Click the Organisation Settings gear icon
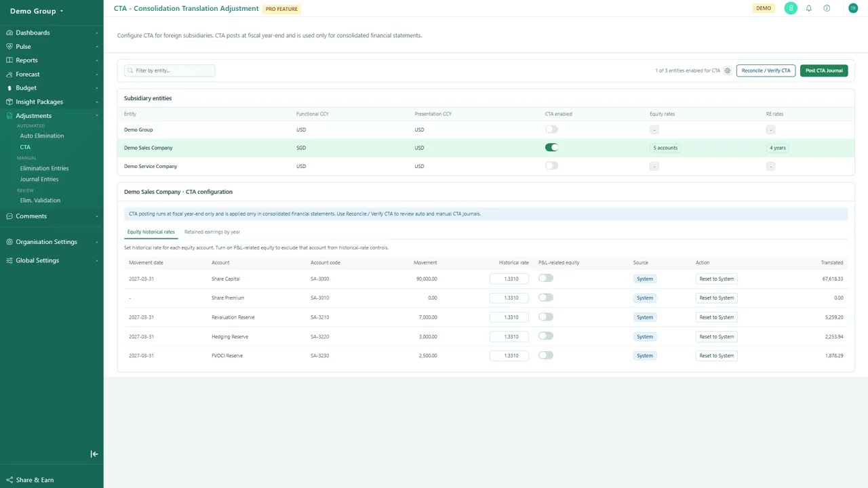 tap(9, 242)
